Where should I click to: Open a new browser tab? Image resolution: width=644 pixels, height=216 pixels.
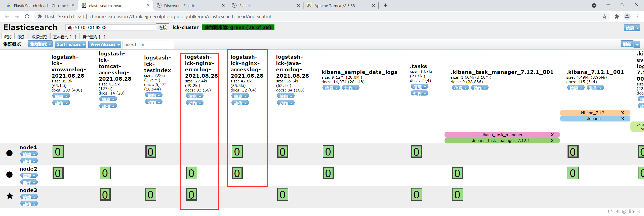point(385,5)
